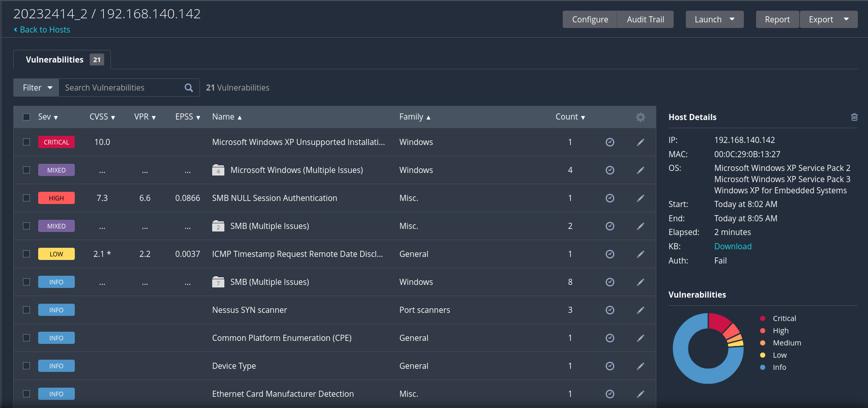Select the Common Platform Enumeration row checkbox
This screenshot has width=868, height=408.
click(26, 338)
